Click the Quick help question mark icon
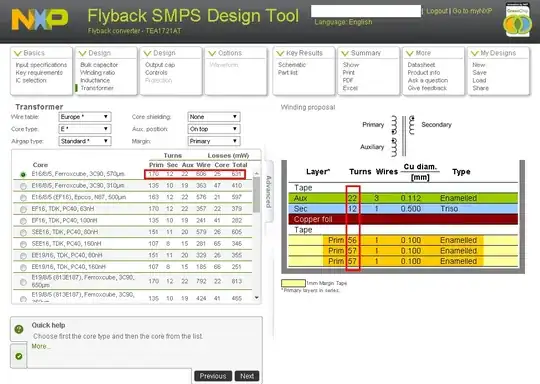Viewport: 540px width, 384px height. pos(19,329)
